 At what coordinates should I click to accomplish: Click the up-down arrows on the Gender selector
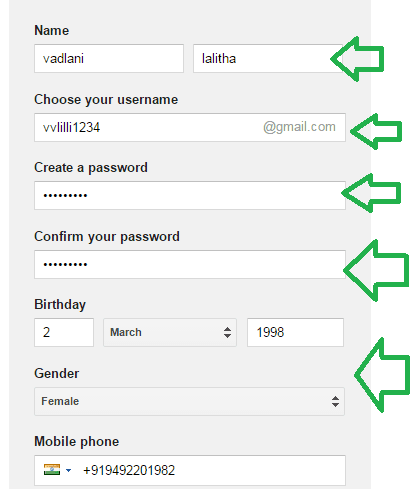(x=335, y=401)
